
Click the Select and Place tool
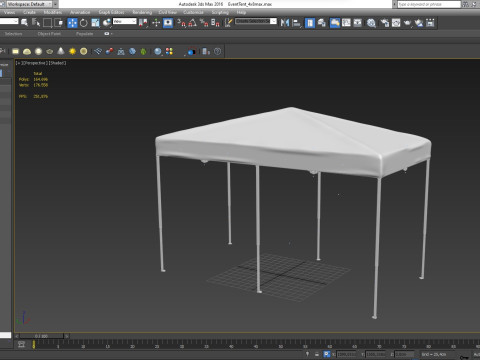pyautogui.click(x=107, y=23)
